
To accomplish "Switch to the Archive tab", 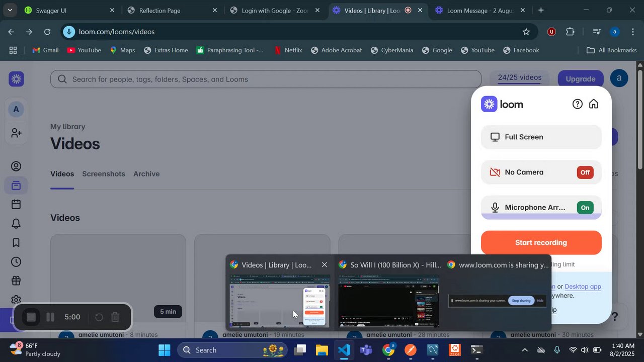I will 146,174.
